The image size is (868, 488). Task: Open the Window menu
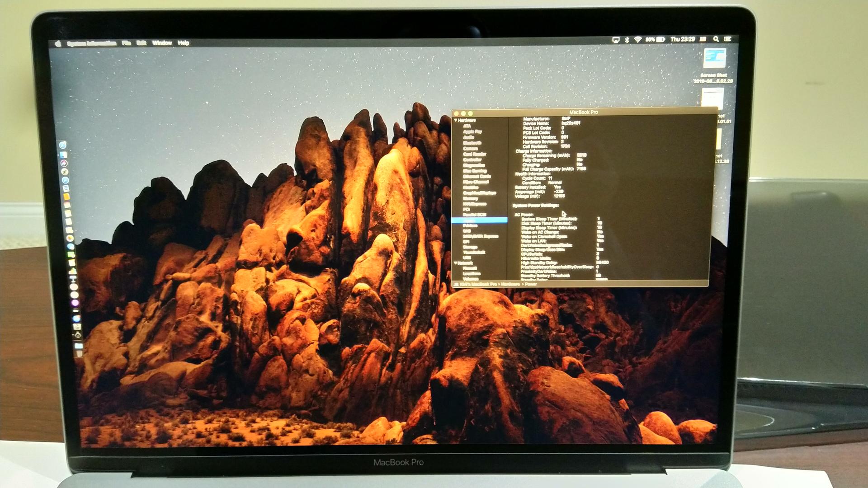click(x=162, y=43)
